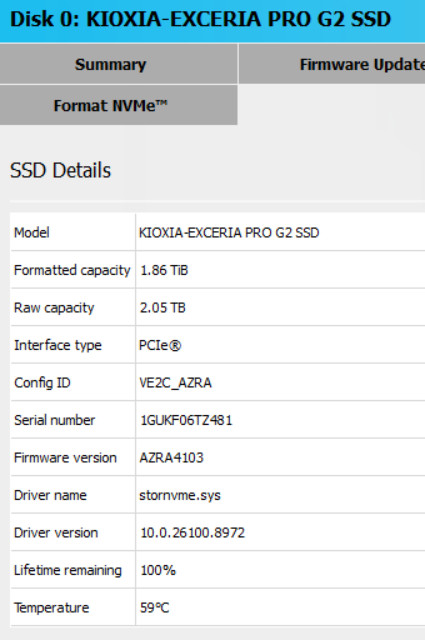The image size is (425, 640).
Task: Select the Formatted capacity label
Action: (72, 270)
